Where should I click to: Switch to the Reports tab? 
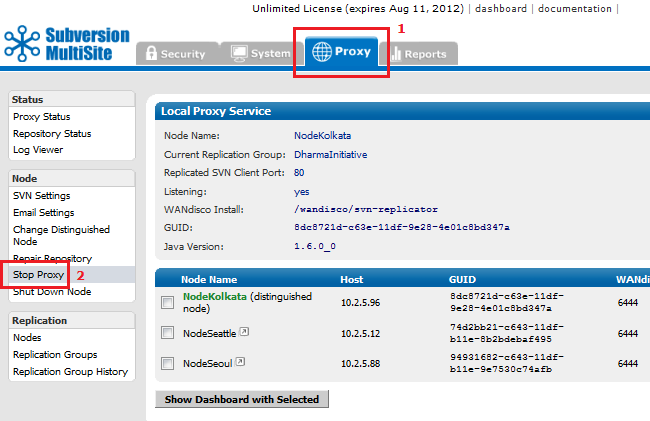tap(419, 54)
